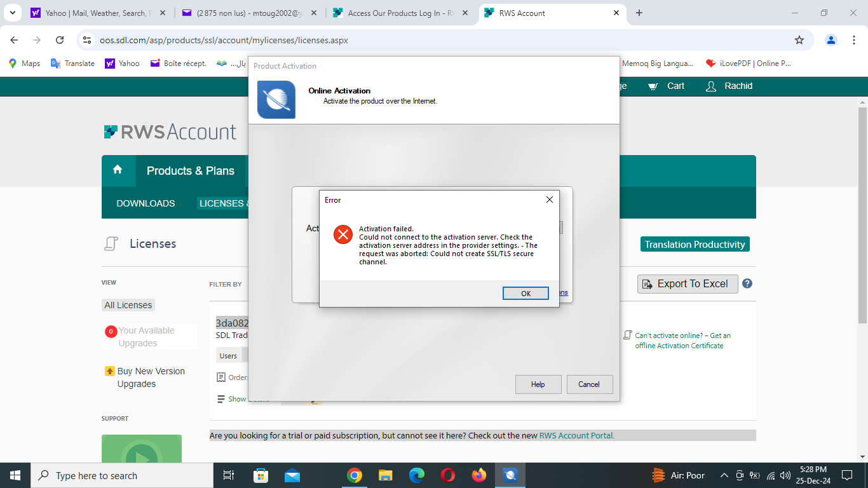Click OK in the Error dialog
Viewport: 868px width, 488px height.
[526, 293]
